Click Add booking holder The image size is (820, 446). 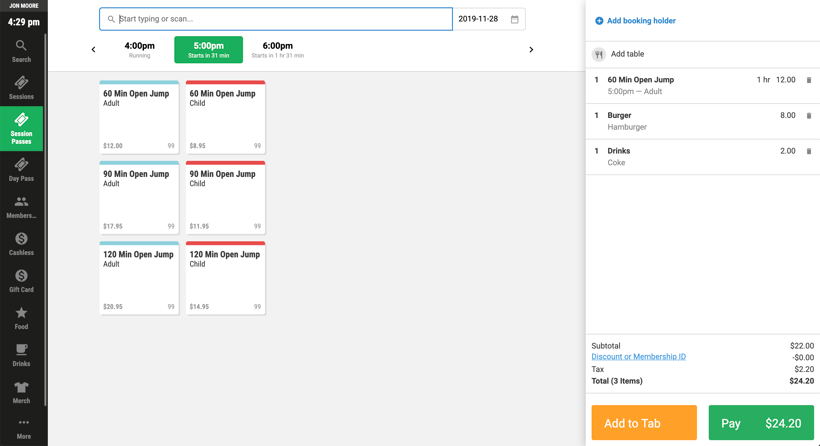[635, 21]
